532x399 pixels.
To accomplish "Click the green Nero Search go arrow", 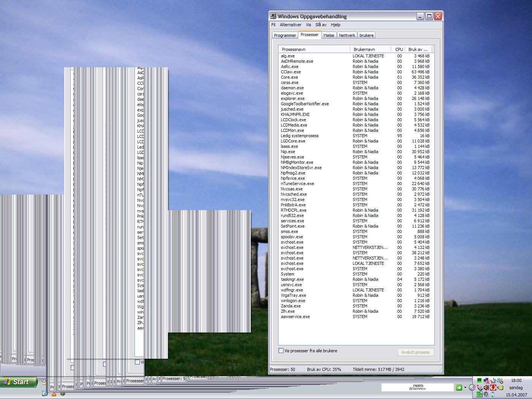I will (459, 388).
